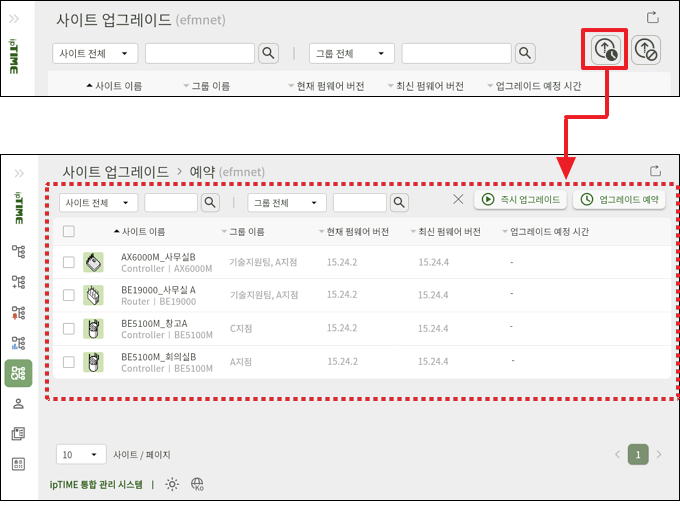Click the site search field in the top panel

pyautogui.click(x=200, y=53)
